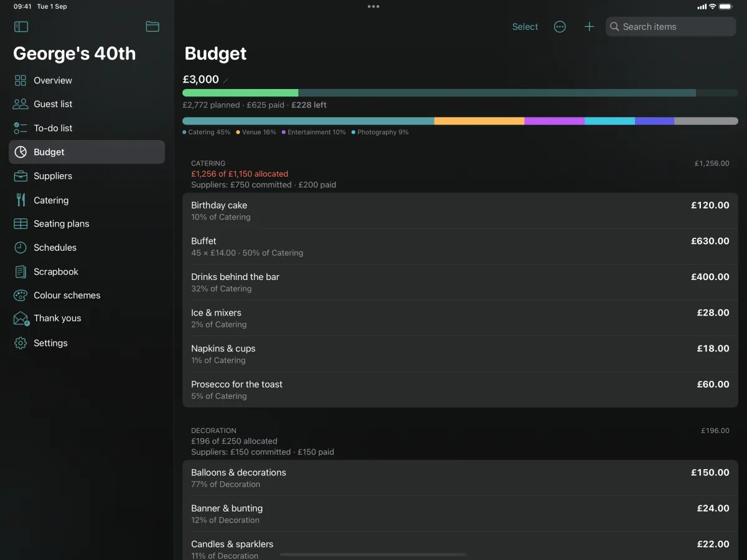Open Balloons & decorations row
Viewport: 747px width, 560px height.
tap(460, 478)
